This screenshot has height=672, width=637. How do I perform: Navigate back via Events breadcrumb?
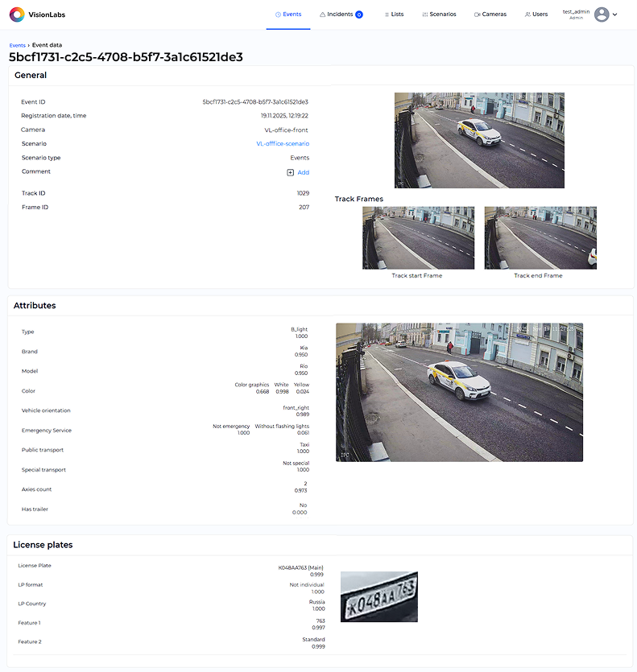click(x=17, y=46)
